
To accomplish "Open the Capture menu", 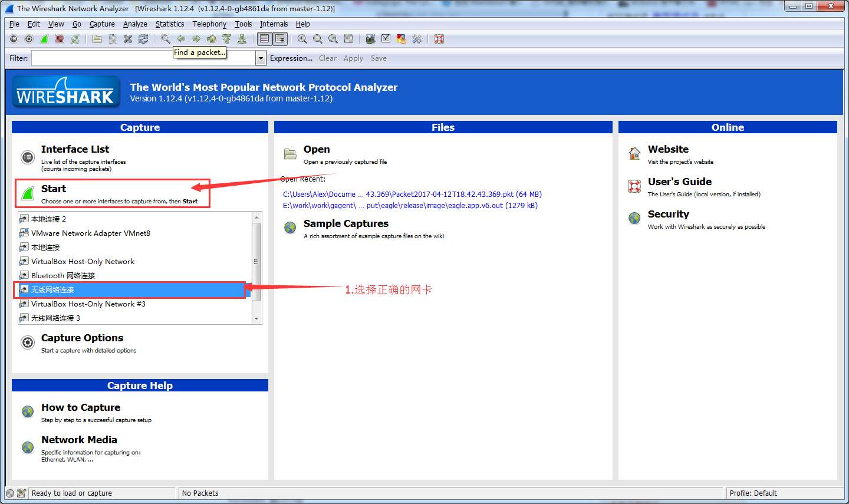I will coord(102,24).
